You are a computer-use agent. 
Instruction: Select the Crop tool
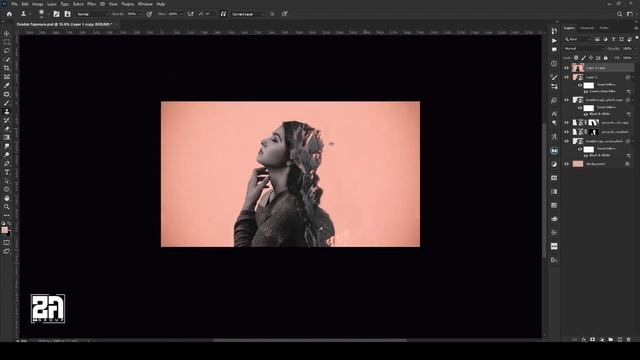click(x=7, y=68)
